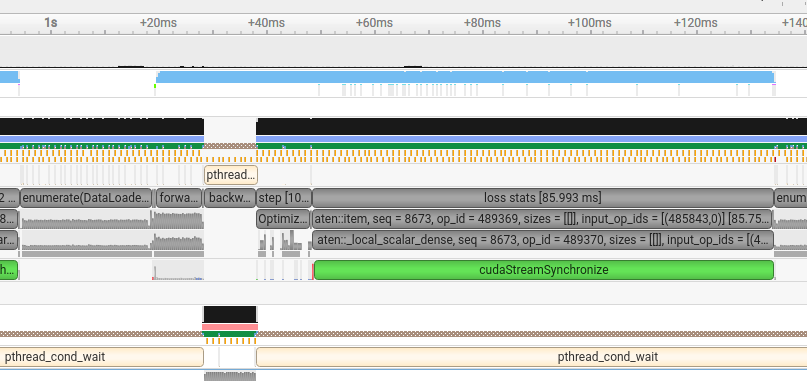Select the cudaStreamSynchronize slice
Screen dimensions: 807x381
pyautogui.click(x=543, y=270)
